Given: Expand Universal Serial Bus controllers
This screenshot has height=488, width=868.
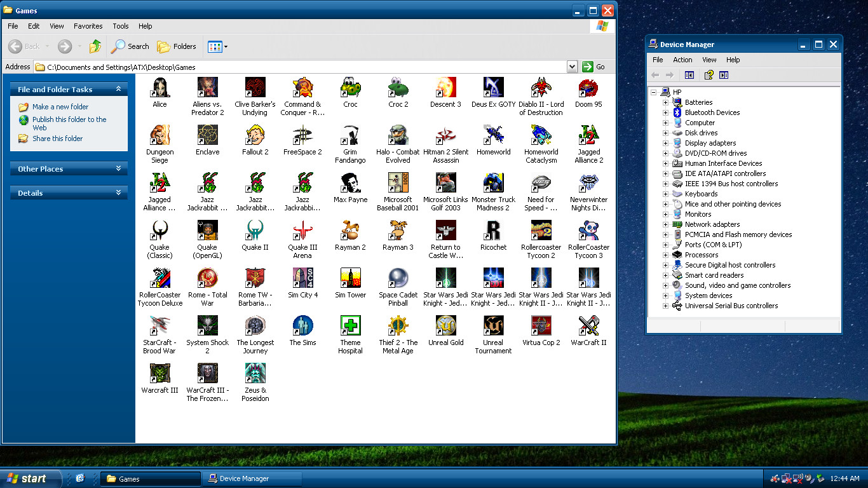Looking at the screenshot, I should 666,306.
